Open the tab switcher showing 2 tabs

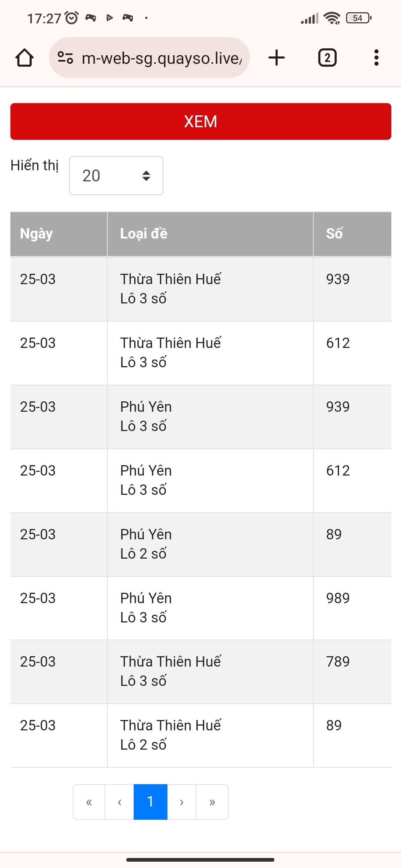[x=327, y=58]
